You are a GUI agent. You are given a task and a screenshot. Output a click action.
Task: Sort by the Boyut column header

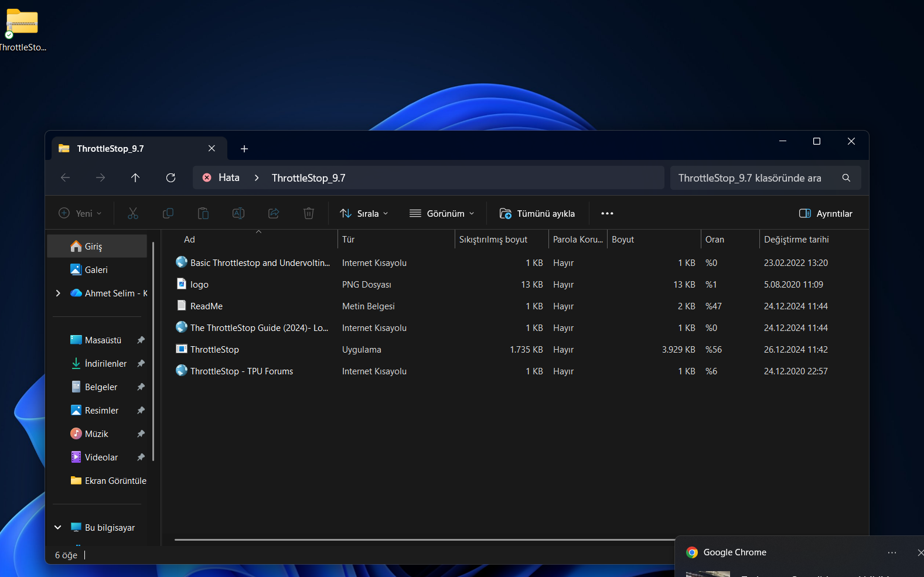pos(654,240)
